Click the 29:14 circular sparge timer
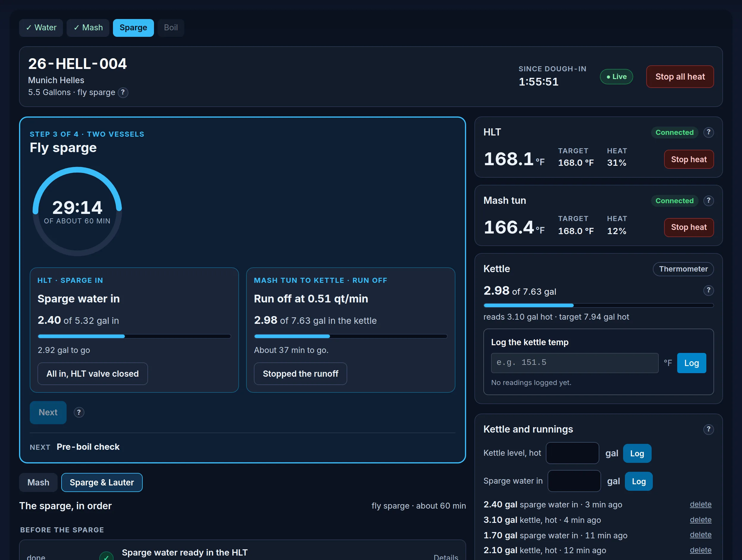This screenshot has width=742, height=560. pos(77,212)
